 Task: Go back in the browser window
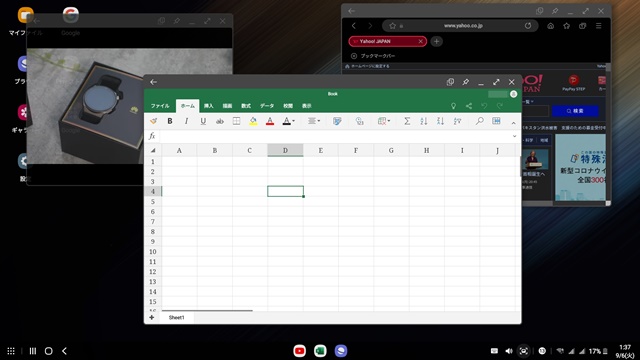354,26
